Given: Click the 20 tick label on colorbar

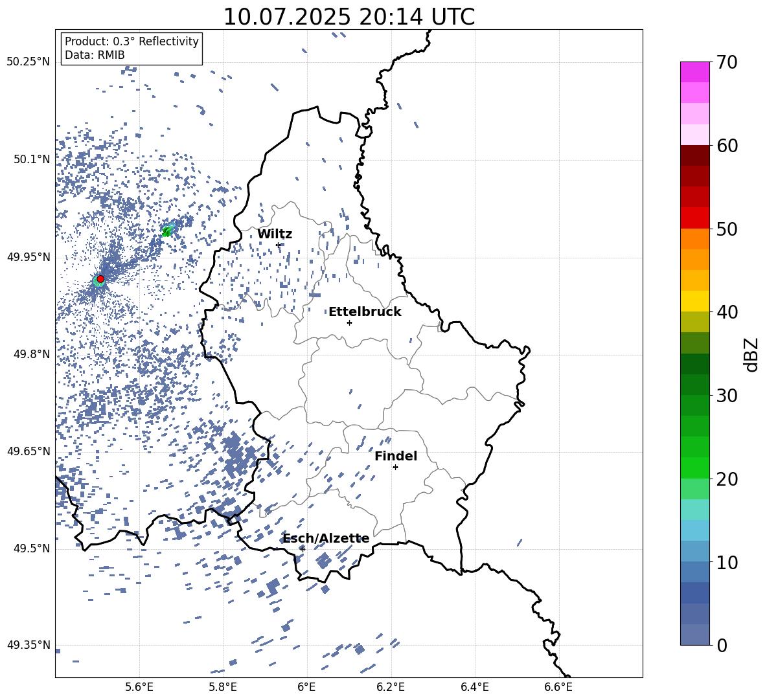Looking at the screenshot, I should pyautogui.click(x=726, y=479).
